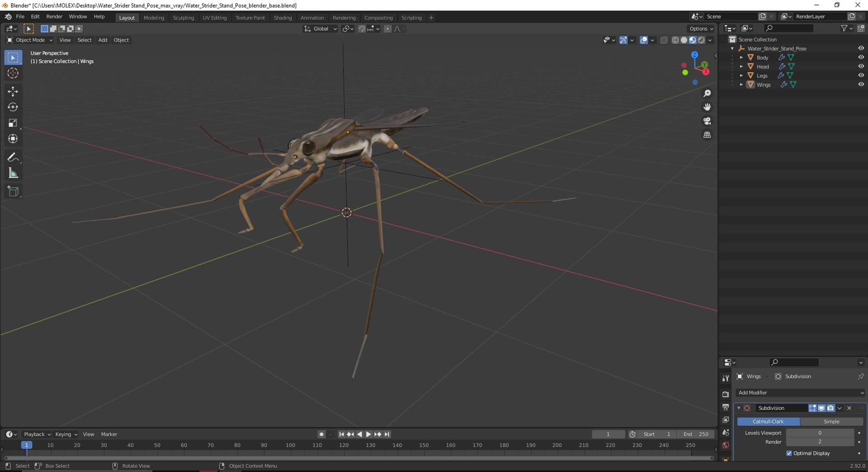Switch to the UV Editing workspace tab
The height and width of the screenshot is (472, 868).
(x=215, y=18)
